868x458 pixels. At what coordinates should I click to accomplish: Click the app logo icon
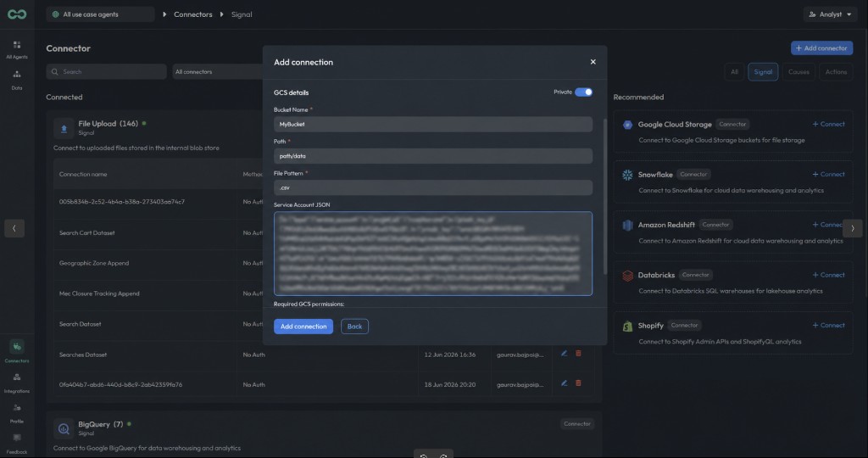(17, 14)
